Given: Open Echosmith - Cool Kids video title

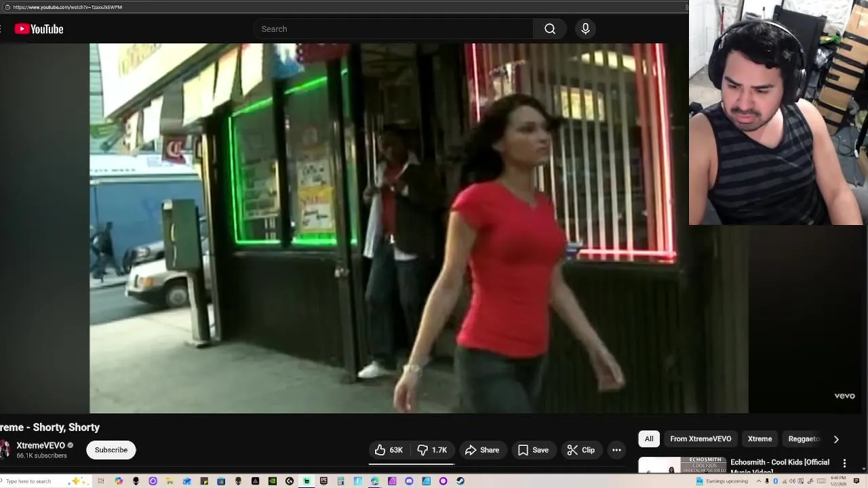Looking at the screenshot, I should click(780, 466).
